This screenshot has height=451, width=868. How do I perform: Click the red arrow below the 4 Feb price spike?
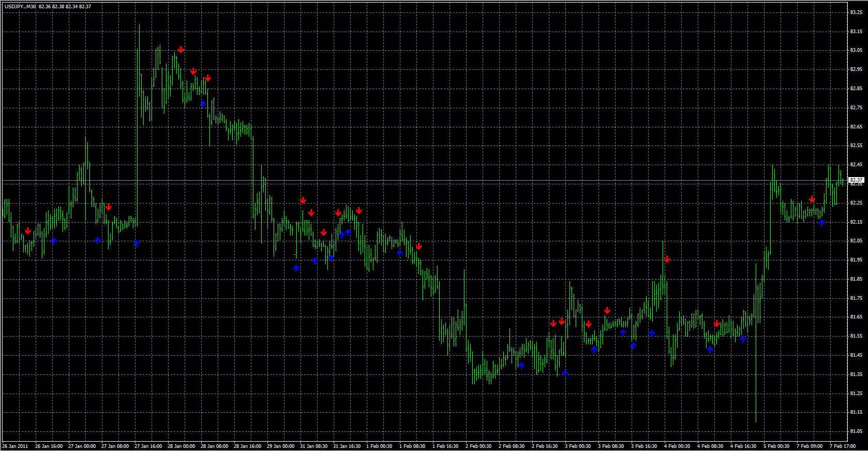pos(667,259)
